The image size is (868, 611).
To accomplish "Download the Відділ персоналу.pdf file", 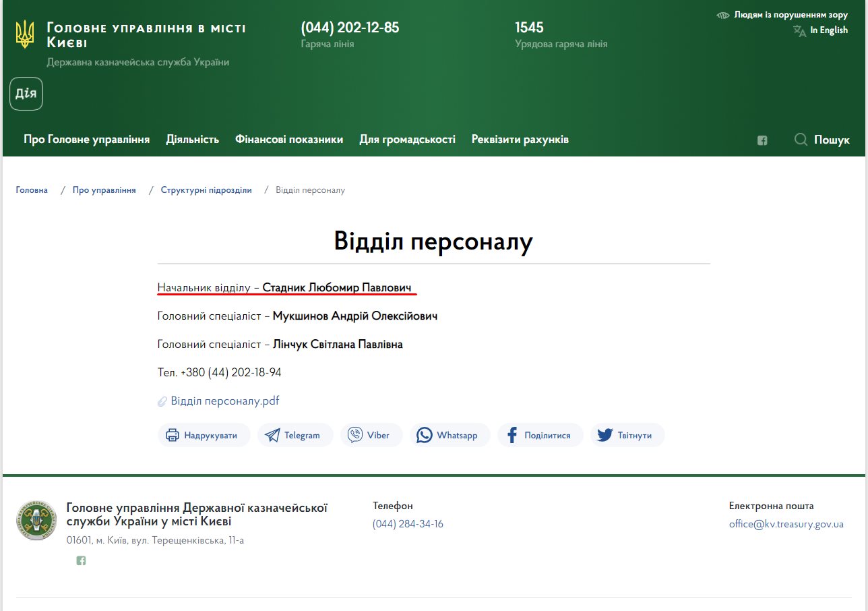I will [224, 401].
